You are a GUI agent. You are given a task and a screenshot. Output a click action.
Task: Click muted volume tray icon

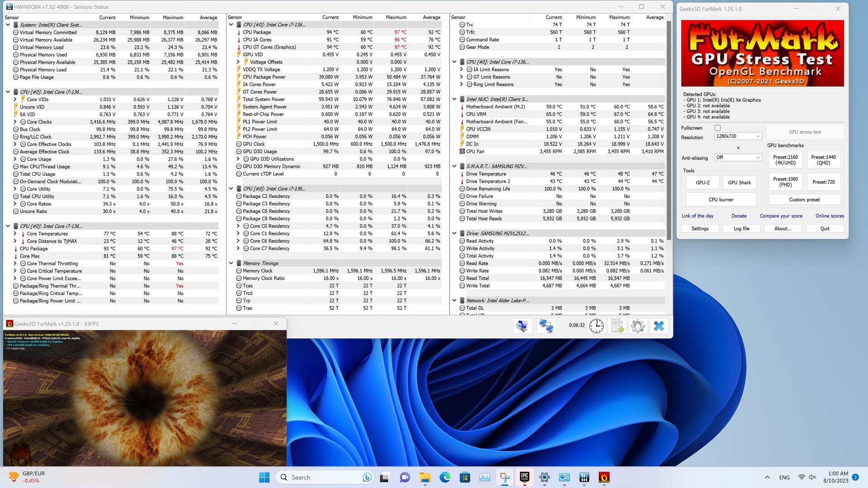click(812, 477)
